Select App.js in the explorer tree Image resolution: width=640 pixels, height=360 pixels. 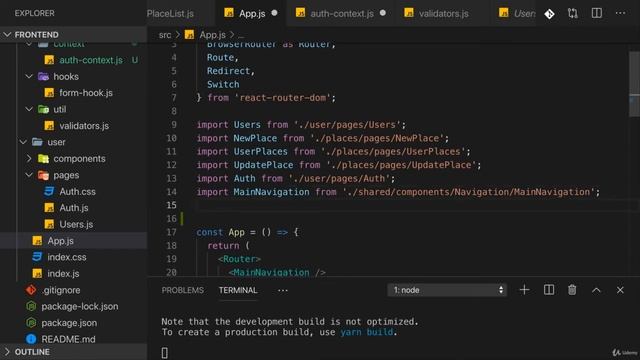(x=73, y=240)
